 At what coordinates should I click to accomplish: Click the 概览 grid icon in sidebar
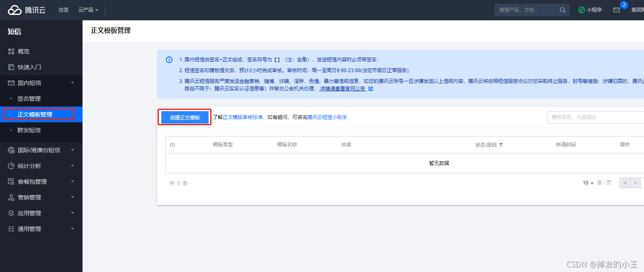tap(11, 51)
